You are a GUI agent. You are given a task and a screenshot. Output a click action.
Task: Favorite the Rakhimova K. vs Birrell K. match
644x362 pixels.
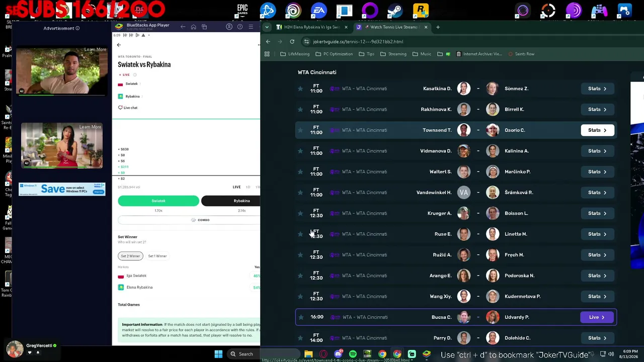click(300, 110)
